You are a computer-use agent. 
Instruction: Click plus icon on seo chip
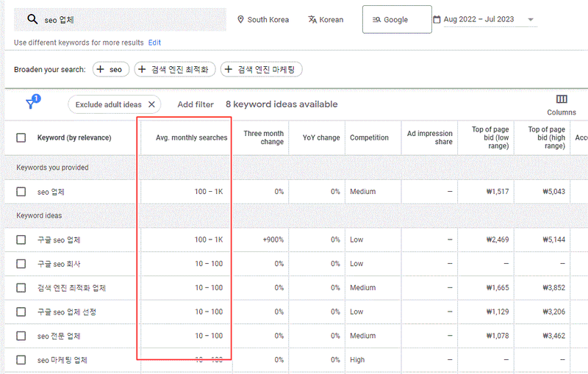coord(101,69)
